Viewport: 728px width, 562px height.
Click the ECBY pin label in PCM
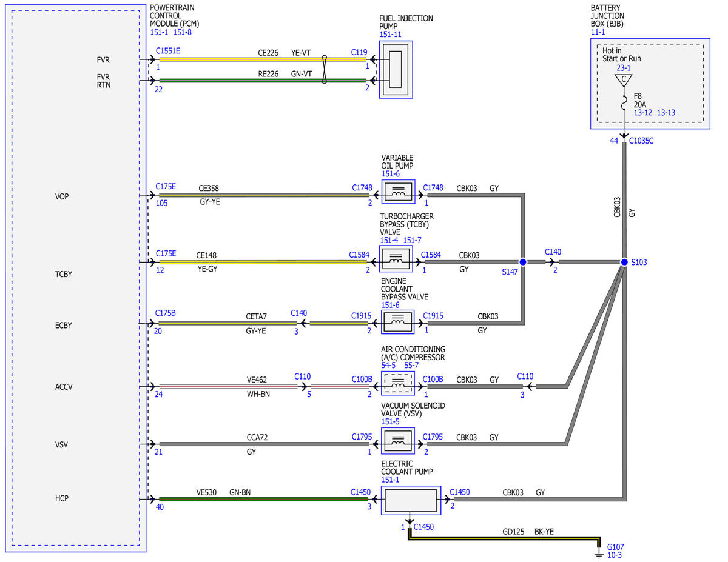(63, 326)
